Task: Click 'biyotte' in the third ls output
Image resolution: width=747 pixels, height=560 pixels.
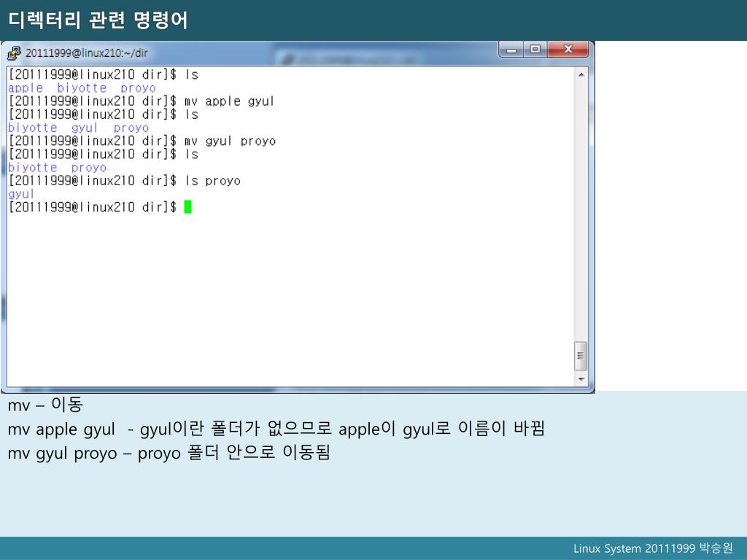Action: click(32, 168)
